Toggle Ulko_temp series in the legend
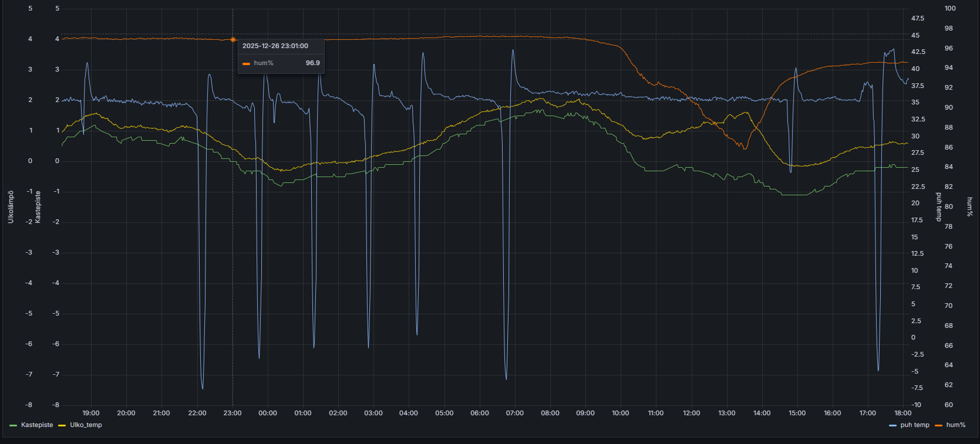The height and width of the screenshot is (444, 980). 86,425
